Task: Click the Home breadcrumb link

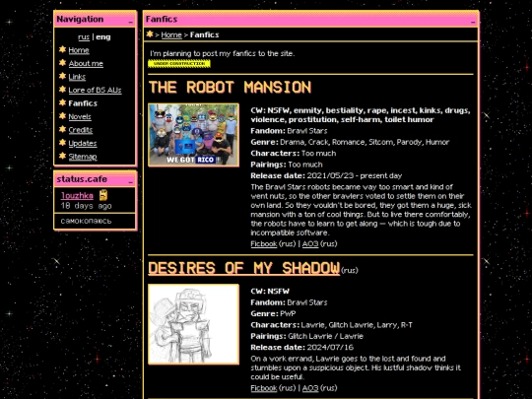Action: 171,34
